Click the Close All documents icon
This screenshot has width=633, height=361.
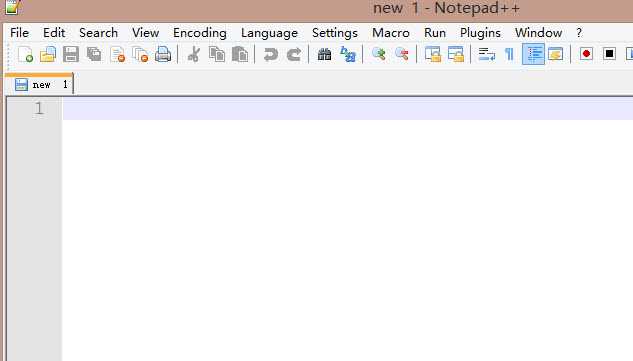140,54
